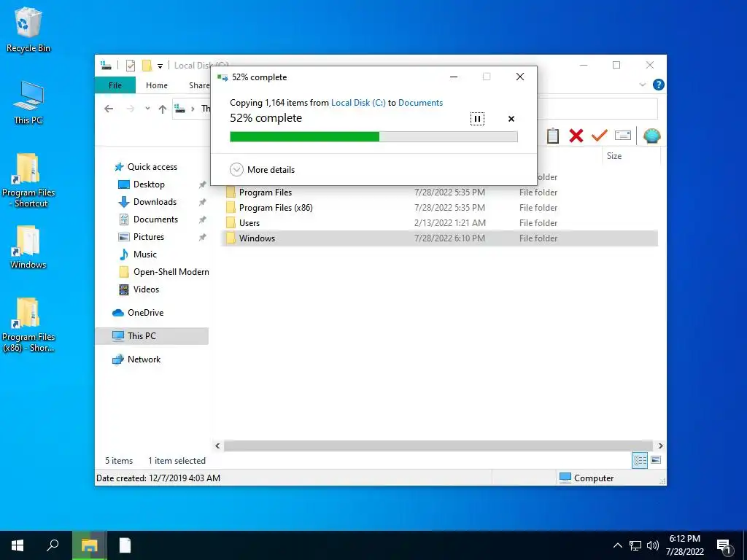Select Network in navigation pane

(x=144, y=359)
